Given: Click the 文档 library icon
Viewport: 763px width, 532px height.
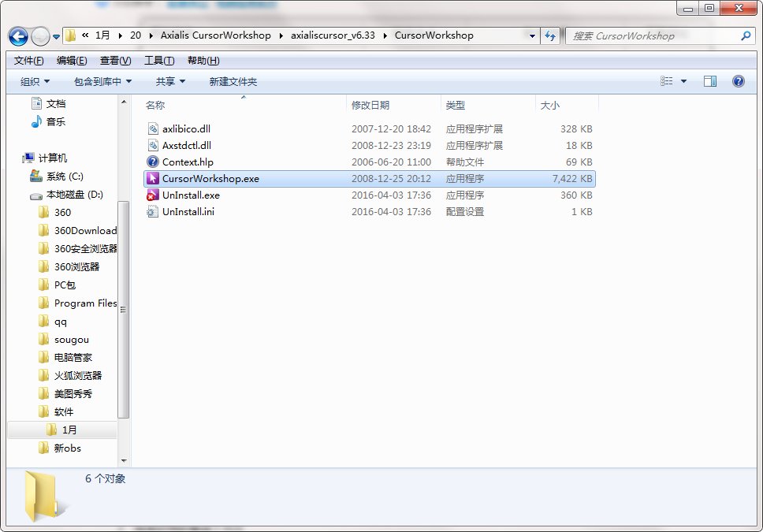Looking at the screenshot, I should (36, 103).
